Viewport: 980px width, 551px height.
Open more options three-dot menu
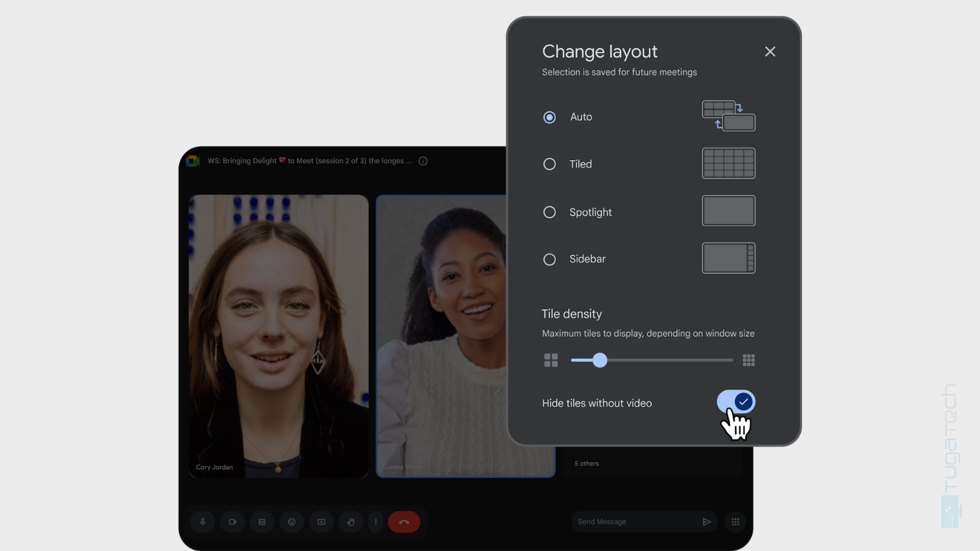pyautogui.click(x=376, y=522)
